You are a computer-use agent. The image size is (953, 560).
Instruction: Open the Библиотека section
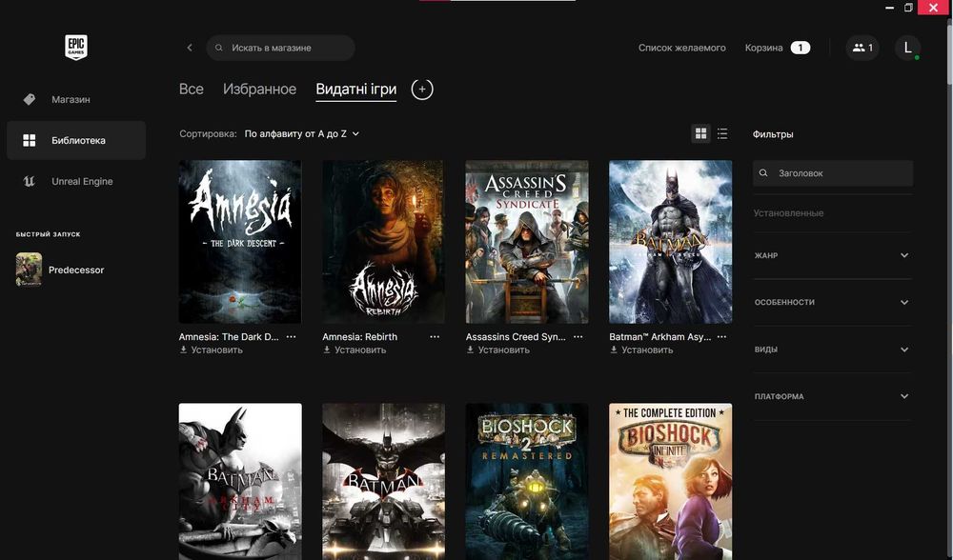pyautogui.click(x=76, y=140)
